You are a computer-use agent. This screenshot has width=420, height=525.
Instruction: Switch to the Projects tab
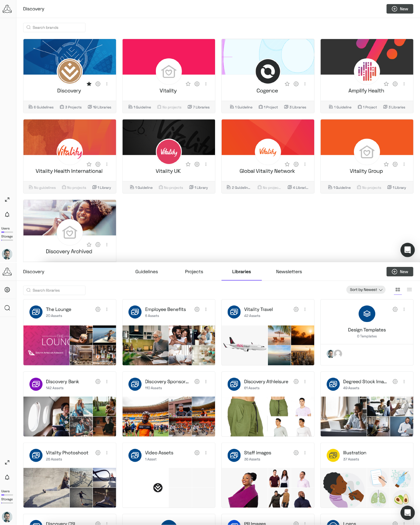(194, 272)
